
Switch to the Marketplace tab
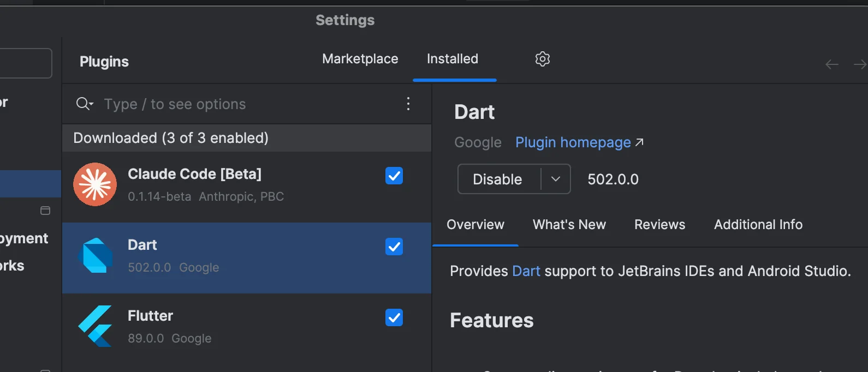click(360, 59)
